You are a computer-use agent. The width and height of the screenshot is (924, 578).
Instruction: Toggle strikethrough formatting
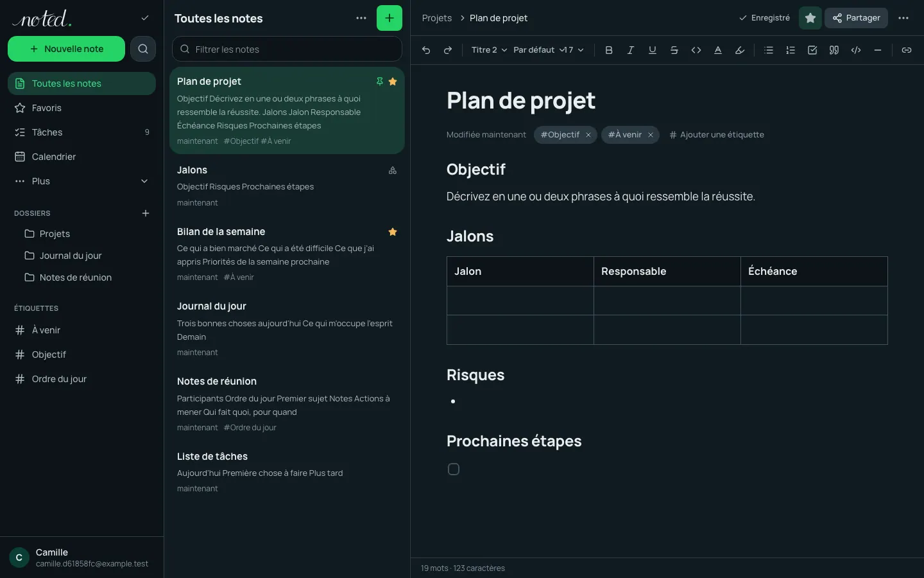coord(674,50)
